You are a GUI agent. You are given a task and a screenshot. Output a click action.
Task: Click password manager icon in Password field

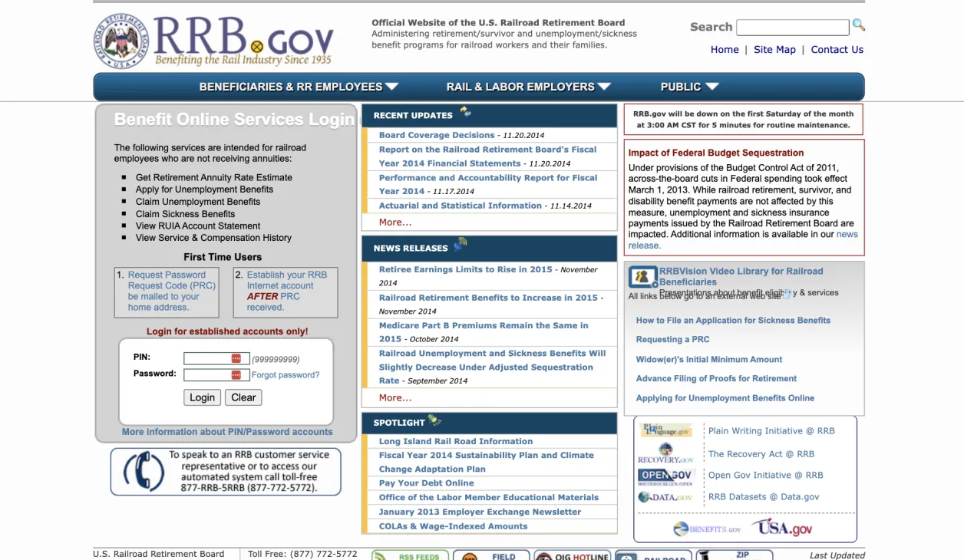pos(236,374)
